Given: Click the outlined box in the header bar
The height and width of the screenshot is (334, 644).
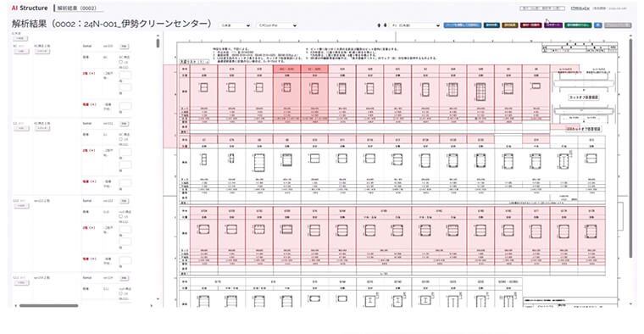Looking at the screenshot, I should (x=542, y=8).
